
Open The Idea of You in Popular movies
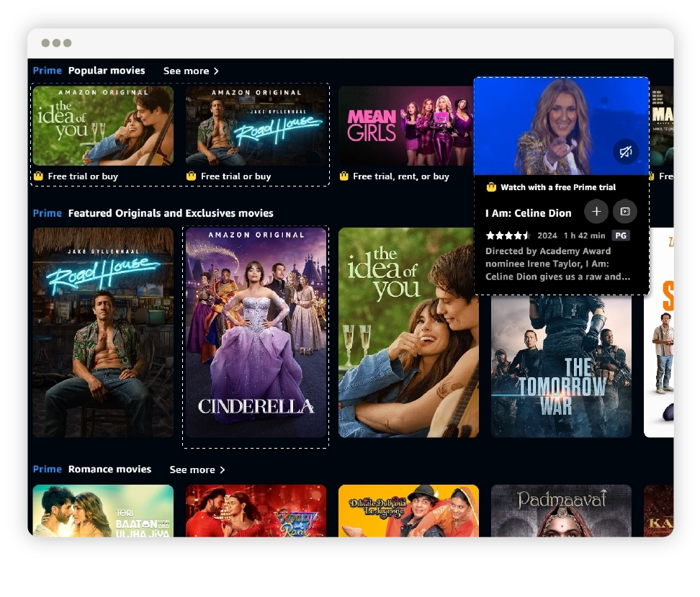click(103, 126)
